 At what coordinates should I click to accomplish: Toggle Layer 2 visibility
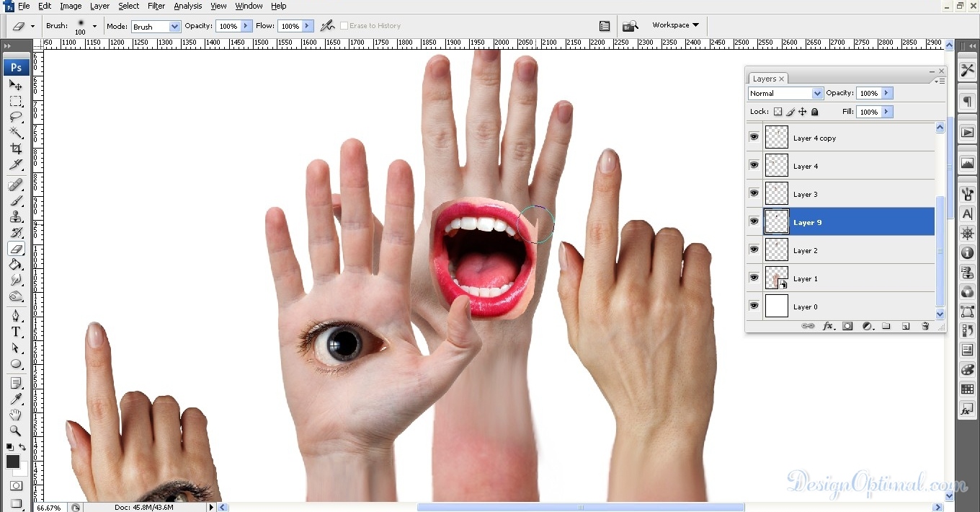pos(754,250)
